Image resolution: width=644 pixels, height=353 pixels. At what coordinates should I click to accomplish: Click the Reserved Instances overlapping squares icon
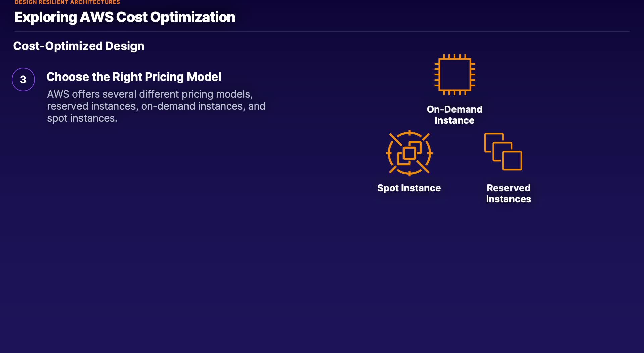point(503,152)
